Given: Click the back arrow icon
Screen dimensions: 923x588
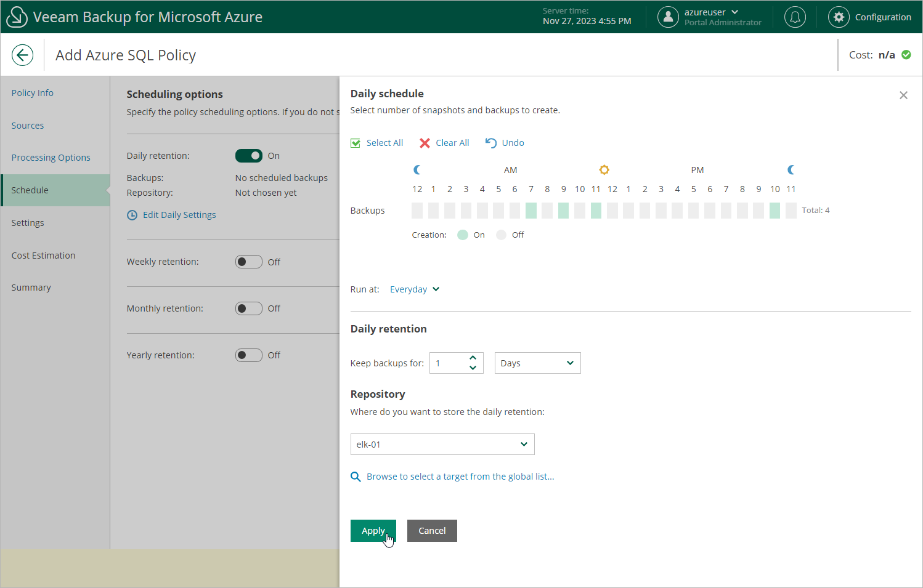Looking at the screenshot, I should (x=22, y=55).
